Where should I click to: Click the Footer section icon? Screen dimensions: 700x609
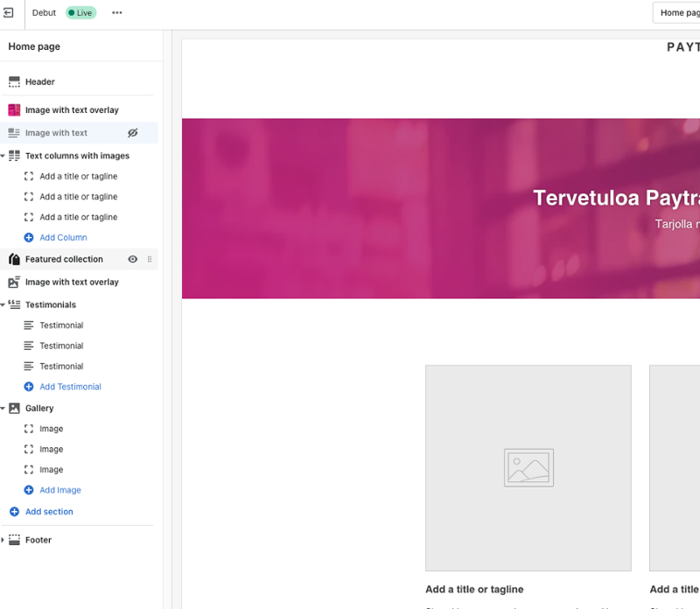point(14,540)
